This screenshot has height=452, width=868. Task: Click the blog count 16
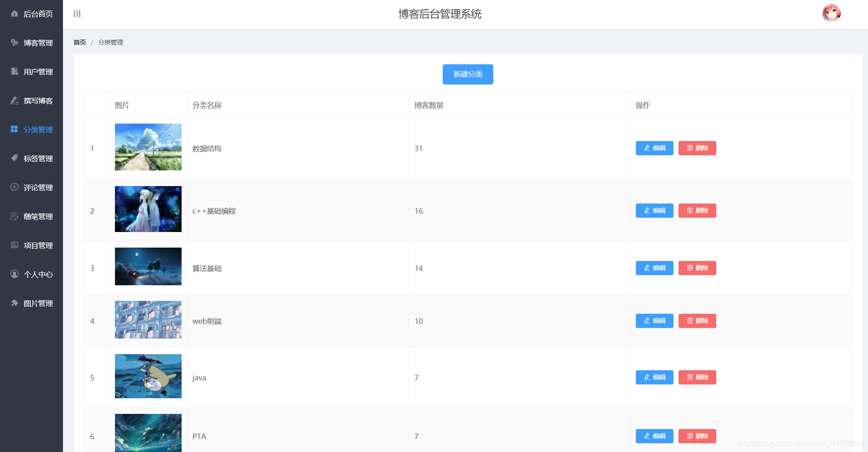click(x=418, y=211)
